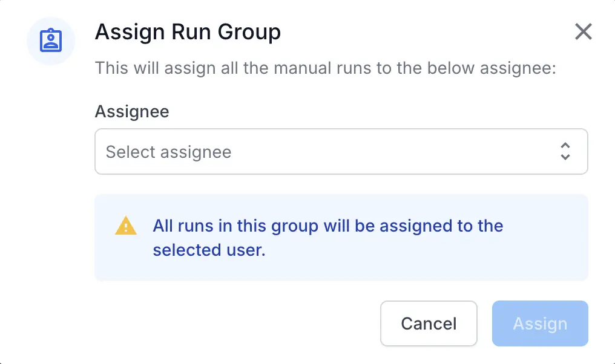Click the blue warning message text
The image size is (615, 364).
[x=327, y=237]
